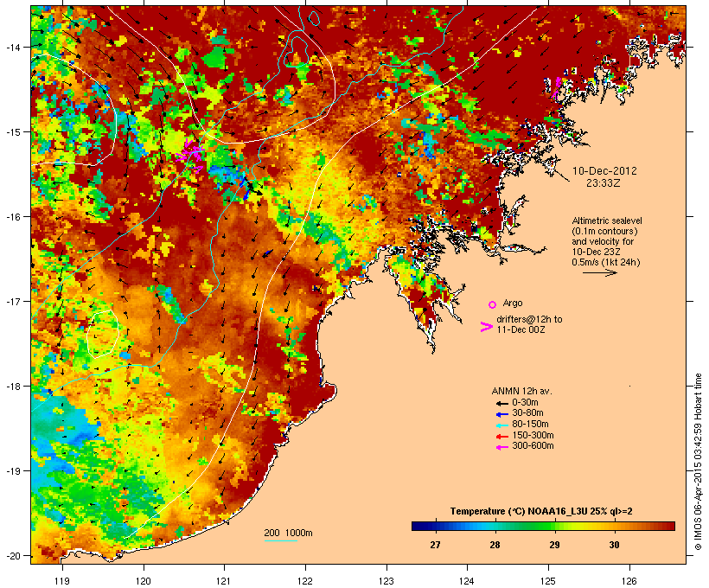
Task: Click the red 150-300m arrow legend icon
Action: 502,437
